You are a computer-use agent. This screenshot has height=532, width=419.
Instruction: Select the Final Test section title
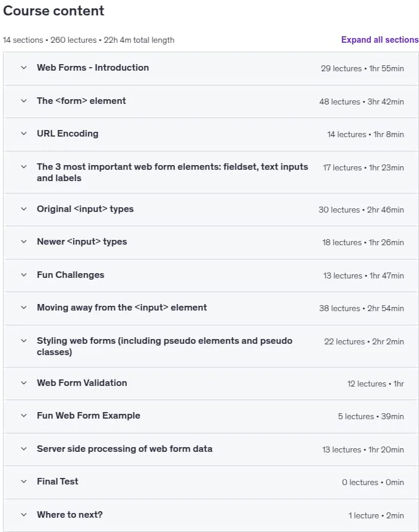58,481
